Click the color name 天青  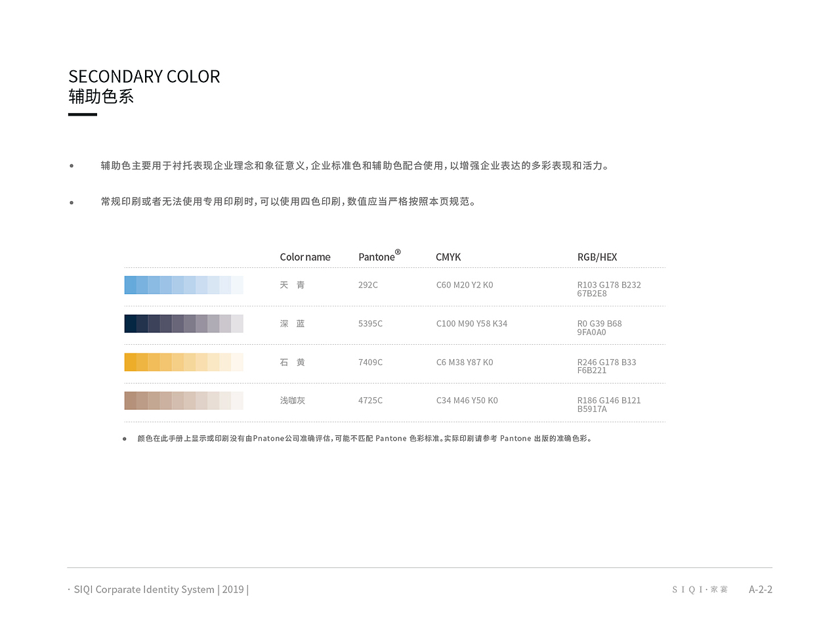pyautogui.click(x=292, y=285)
